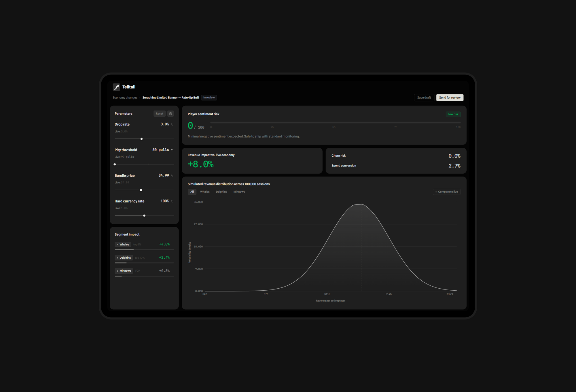Select the All segment tab
Image resolution: width=576 pixels, height=392 pixels.
pos(192,192)
